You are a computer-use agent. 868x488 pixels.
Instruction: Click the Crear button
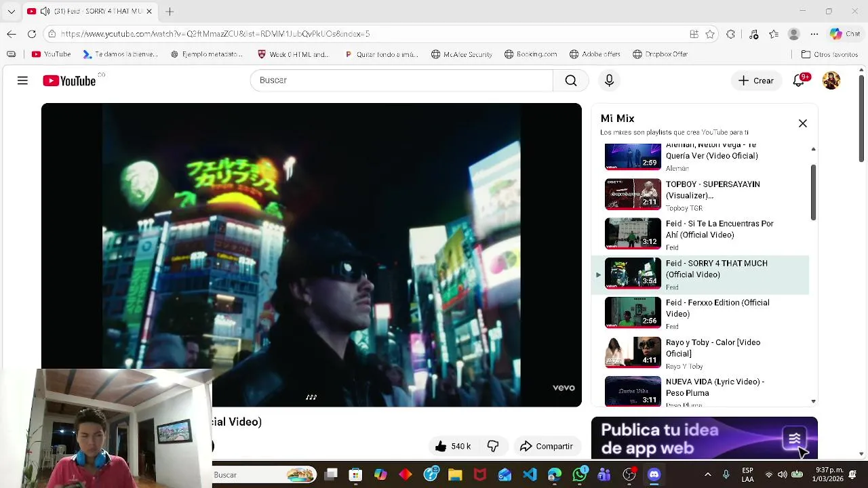click(756, 81)
